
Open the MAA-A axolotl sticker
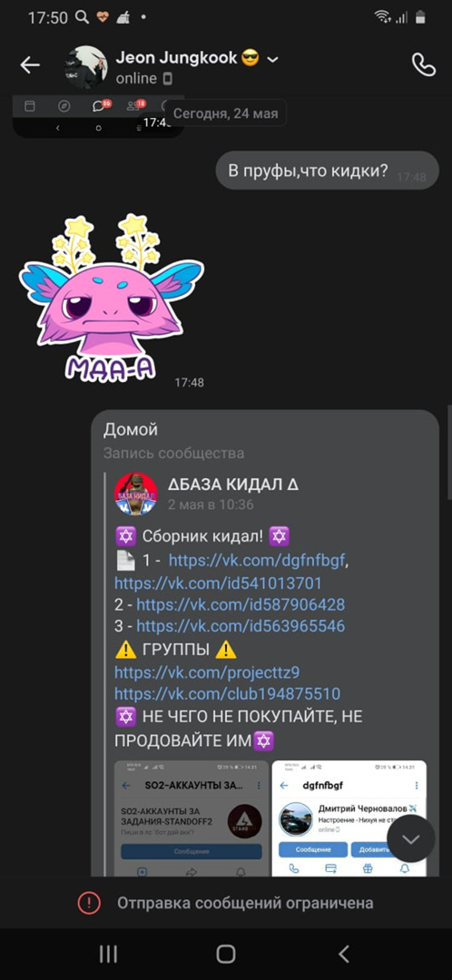point(112,298)
